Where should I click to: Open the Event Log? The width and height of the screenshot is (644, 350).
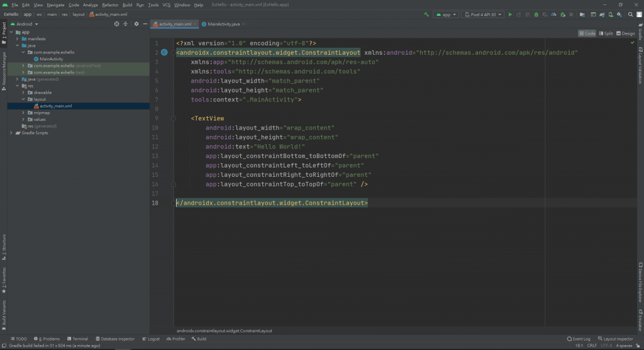click(579, 339)
